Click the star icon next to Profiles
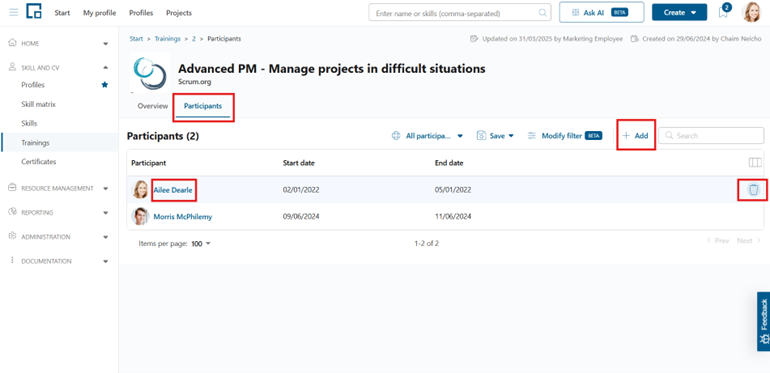The image size is (770, 373). tap(105, 85)
